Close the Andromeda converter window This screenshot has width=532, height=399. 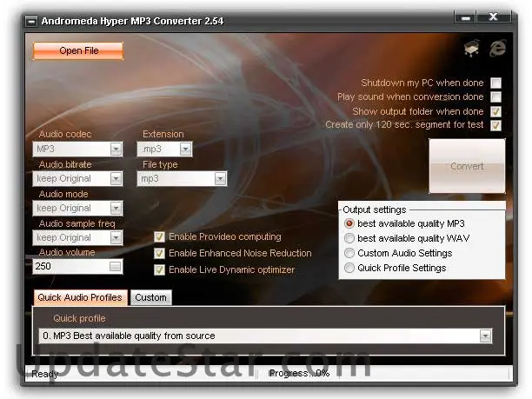click(494, 17)
